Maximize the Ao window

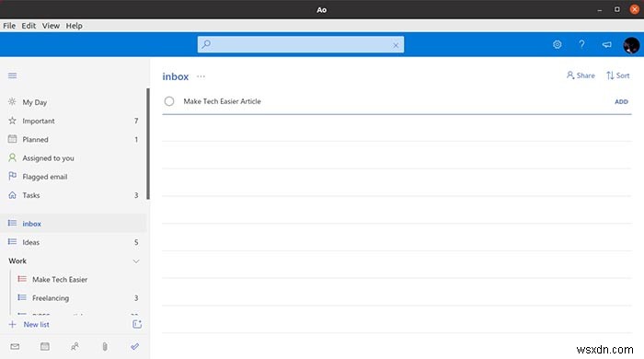click(617, 9)
